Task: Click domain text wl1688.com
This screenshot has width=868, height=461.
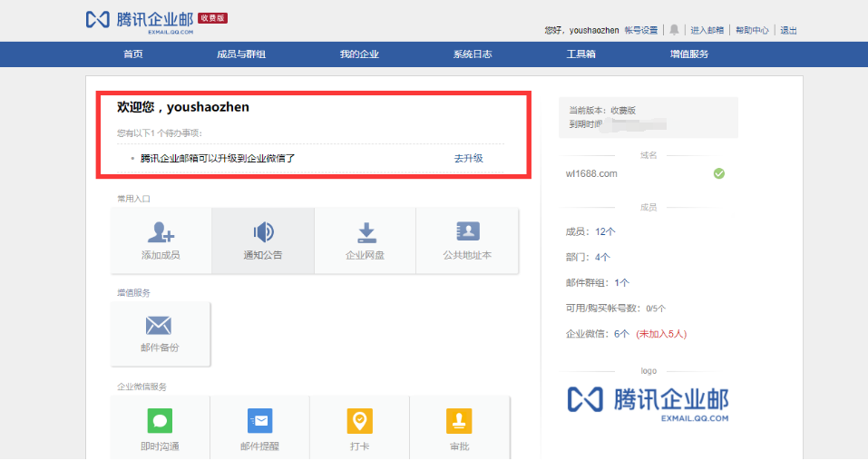Action: pyautogui.click(x=591, y=174)
